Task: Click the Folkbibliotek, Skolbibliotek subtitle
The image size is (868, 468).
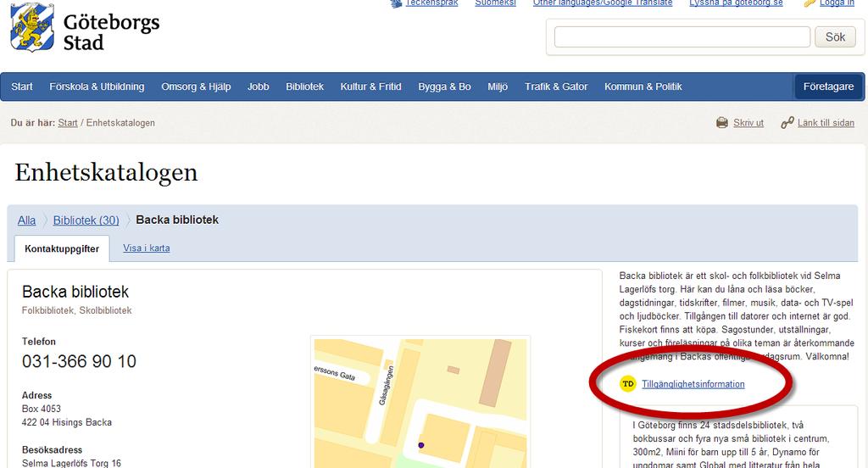Action: pos(77,310)
